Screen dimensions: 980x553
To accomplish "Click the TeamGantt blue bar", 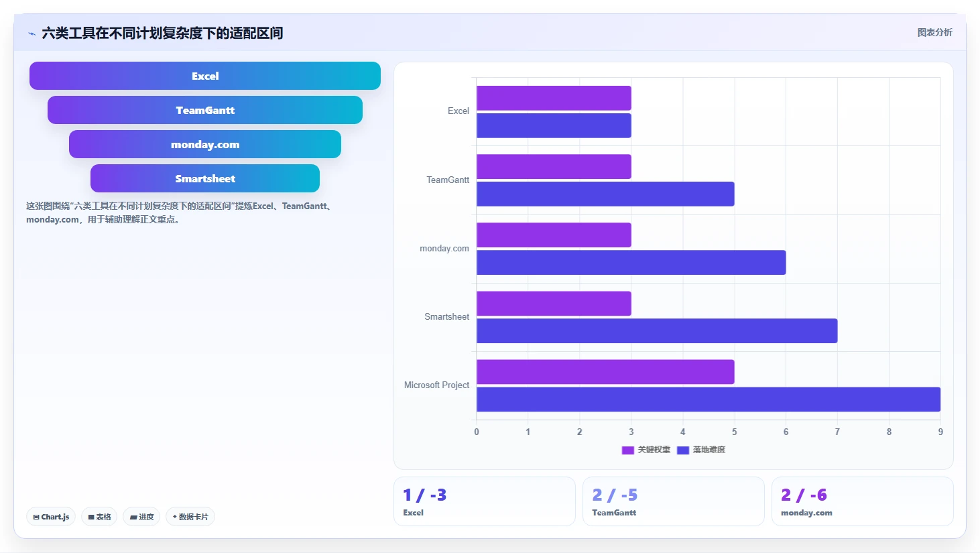I will pos(605,194).
